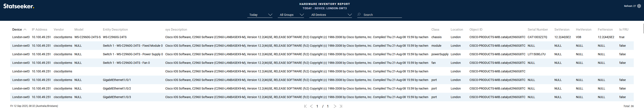Toggle Device column sort arrow
The image size is (644, 112).
coord(25,30)
